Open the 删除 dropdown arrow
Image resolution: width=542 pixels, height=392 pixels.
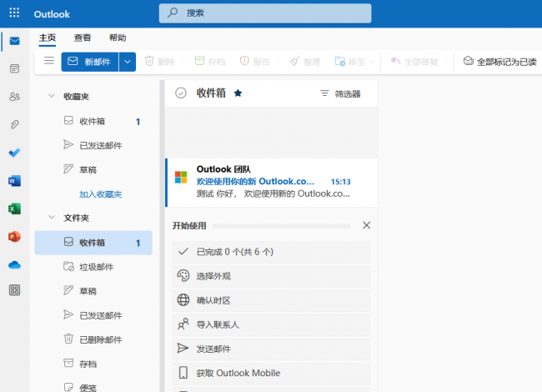183,62
